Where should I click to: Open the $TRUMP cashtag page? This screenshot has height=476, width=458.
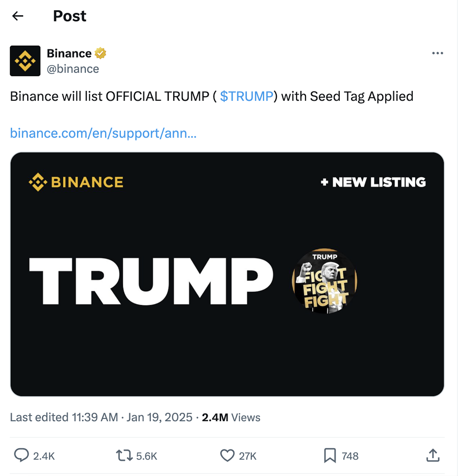point(246,96)
